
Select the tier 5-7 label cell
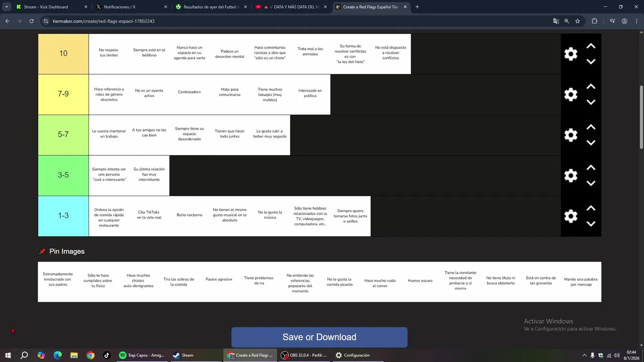pos(63,135)
